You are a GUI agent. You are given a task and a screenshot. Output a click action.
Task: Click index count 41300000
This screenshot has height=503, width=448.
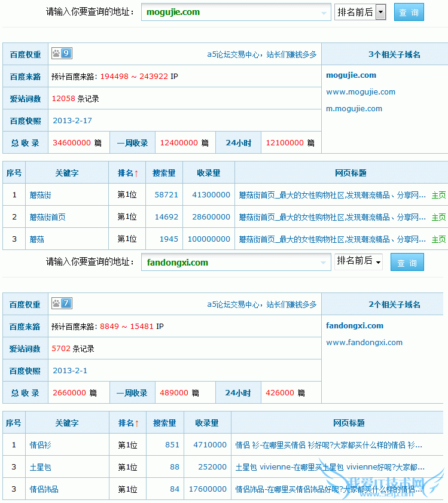point(211,195)
